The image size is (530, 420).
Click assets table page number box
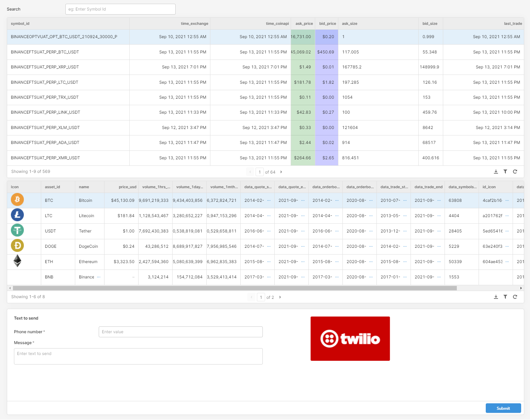pyautogui.click(x=261, y=297)
